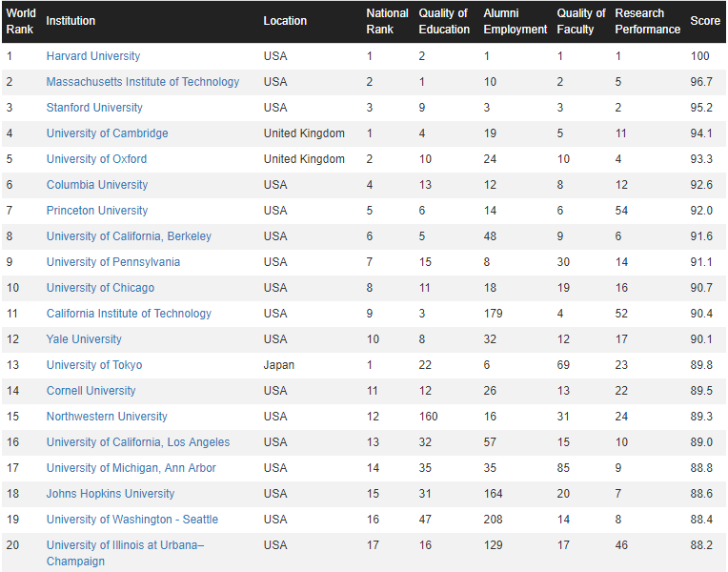
Task: Click the Location column header
Action: coord(285,21)
